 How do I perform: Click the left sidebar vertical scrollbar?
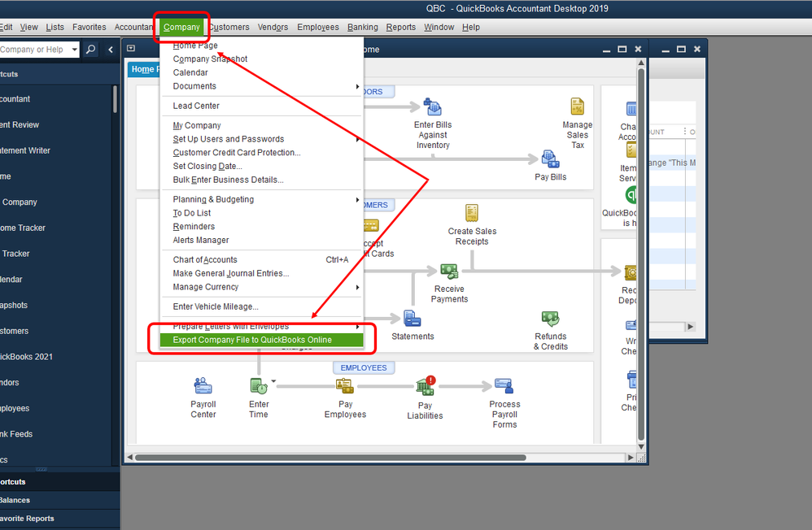pos(115,99)
